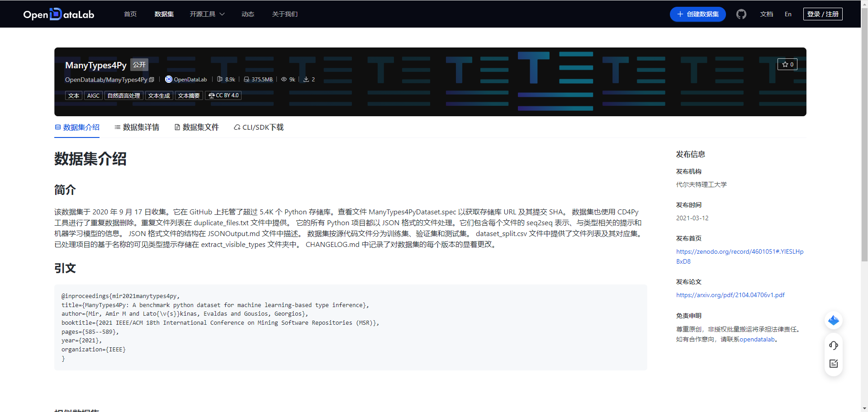The width and height of the screenshot is (868, 412).
Task: Click the 简介 heading
Action: 65,190
